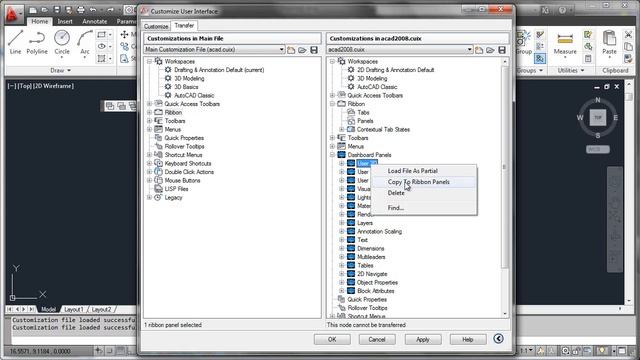Screen dimensions: 640x360
Task: Expand Contextual Tab States in right tree
Action: [x=342, y=129]
